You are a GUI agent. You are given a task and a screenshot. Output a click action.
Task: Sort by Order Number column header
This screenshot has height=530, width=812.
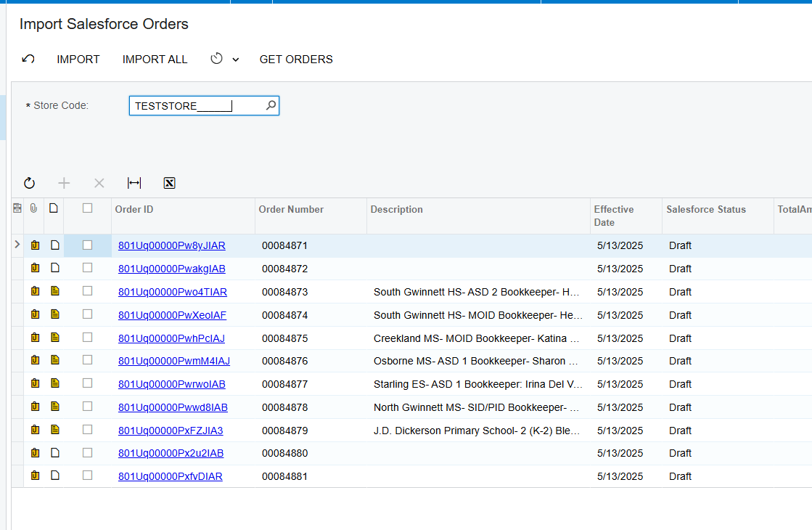291,209
